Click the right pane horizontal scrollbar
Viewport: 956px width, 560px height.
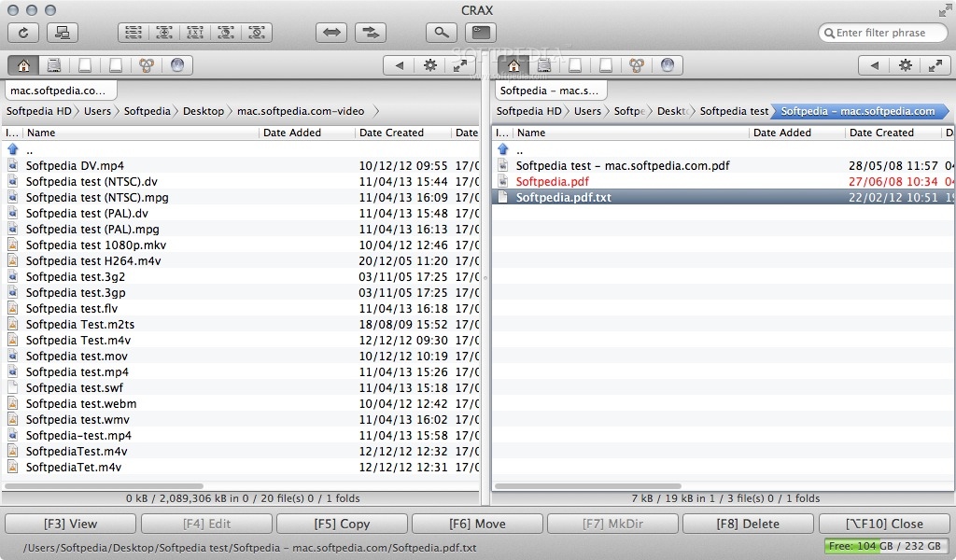click(588, 486)
